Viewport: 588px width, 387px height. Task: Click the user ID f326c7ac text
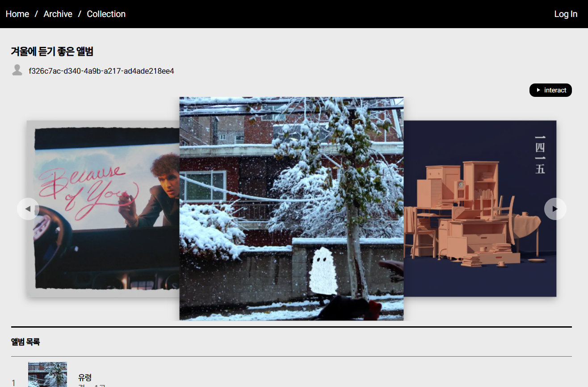coord(101,71)
